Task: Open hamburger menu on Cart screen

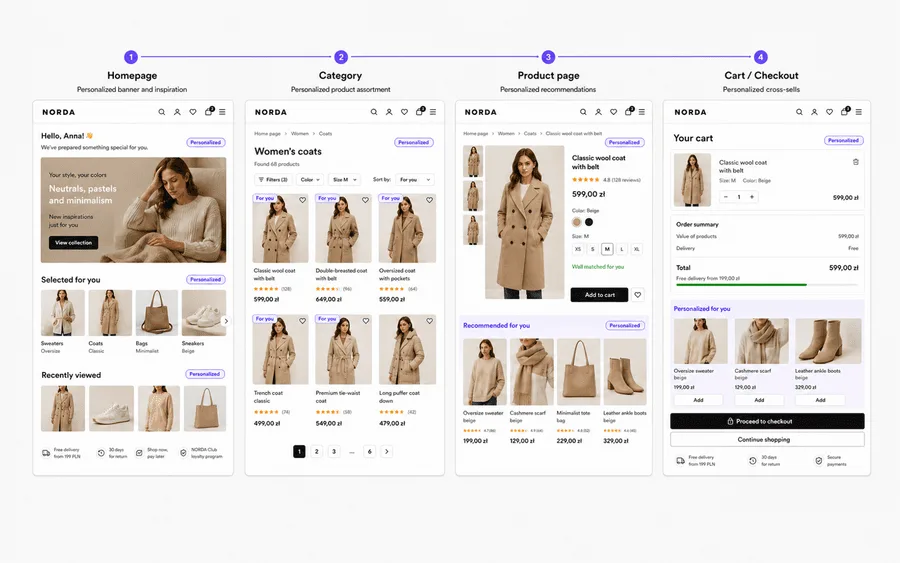Action: (x=859, y=112)
